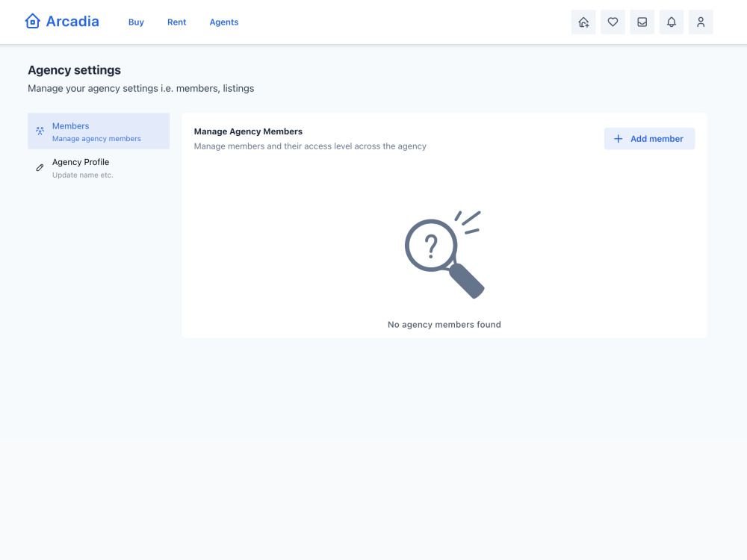The height and width of the screenshot is (560, 747).
Task: Open favorites via the heart icon
Action: [x=613, y=22]
